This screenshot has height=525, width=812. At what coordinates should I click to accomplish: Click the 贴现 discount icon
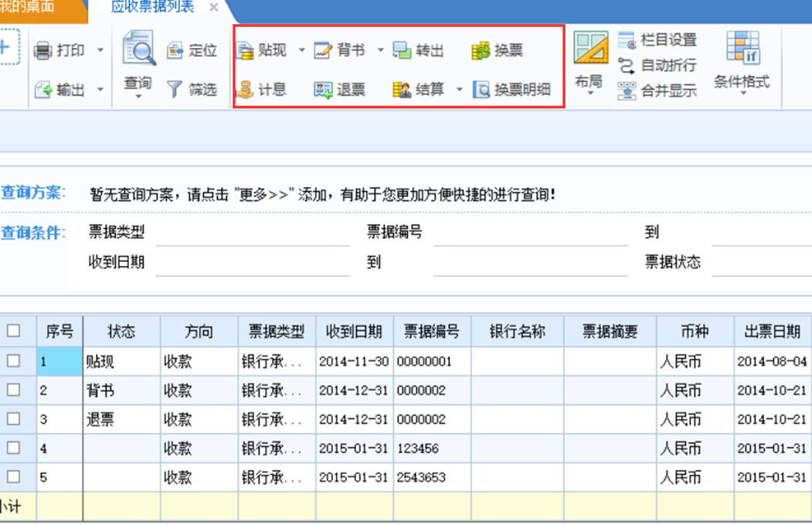tap(245, 51)
